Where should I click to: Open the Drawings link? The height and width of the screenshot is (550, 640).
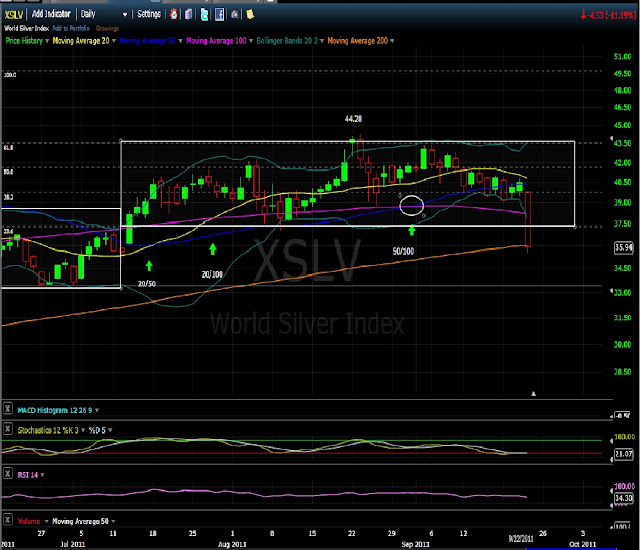click(107, 28)
